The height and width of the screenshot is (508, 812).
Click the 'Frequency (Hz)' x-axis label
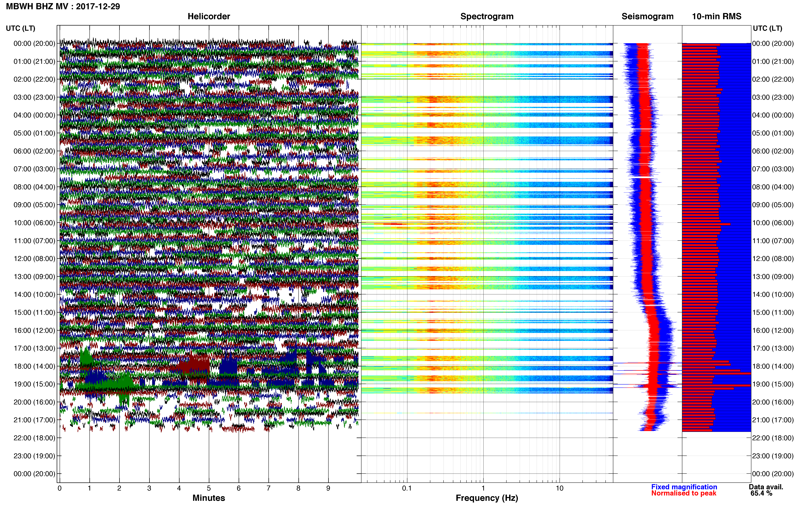(487, 498)
